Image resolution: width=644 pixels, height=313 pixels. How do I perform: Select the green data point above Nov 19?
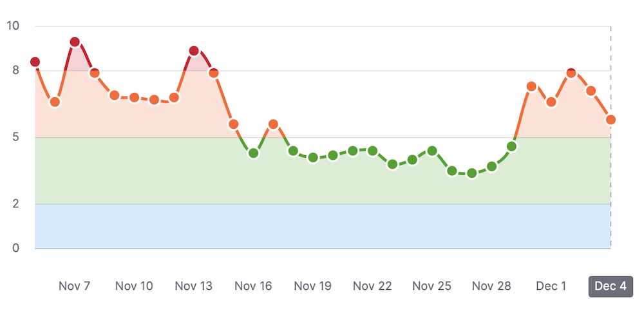click(x=313, y=158)
